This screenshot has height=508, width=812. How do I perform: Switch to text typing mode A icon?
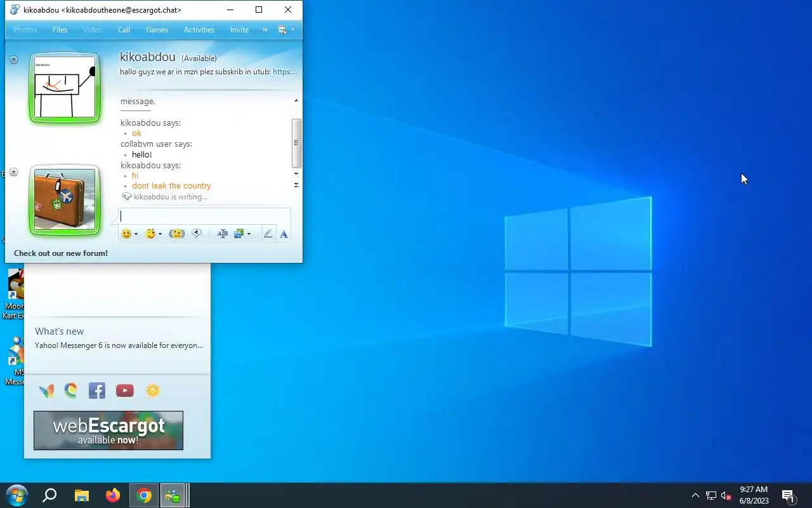coord(284,234)
